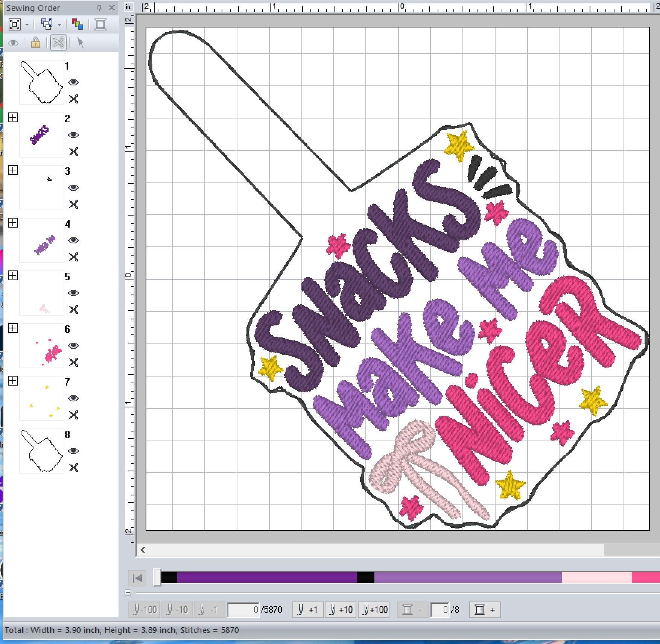Advance 100 stitches forward

click(x=374, y=609)
